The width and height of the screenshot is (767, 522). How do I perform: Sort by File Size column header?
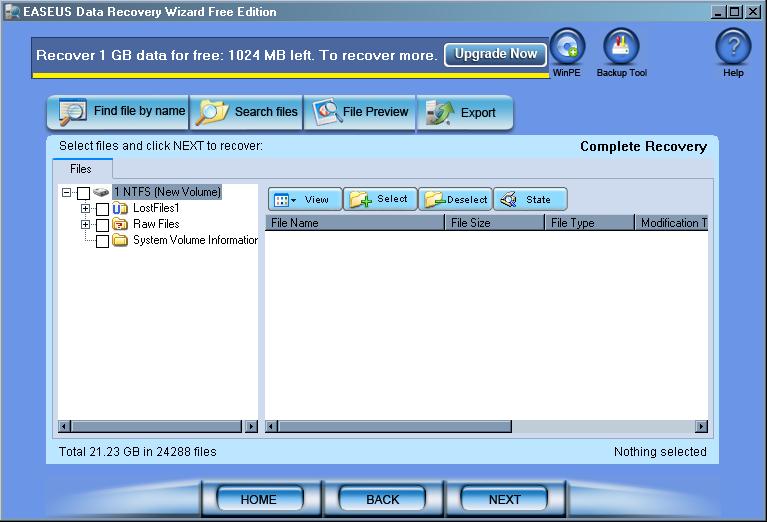click(495, 223)
